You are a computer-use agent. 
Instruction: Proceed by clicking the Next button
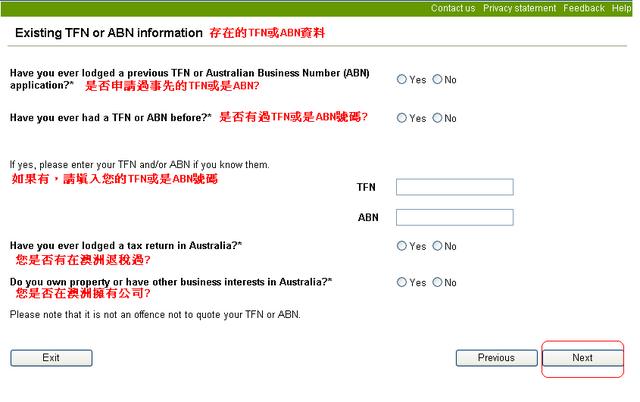(x=582, y=358)
